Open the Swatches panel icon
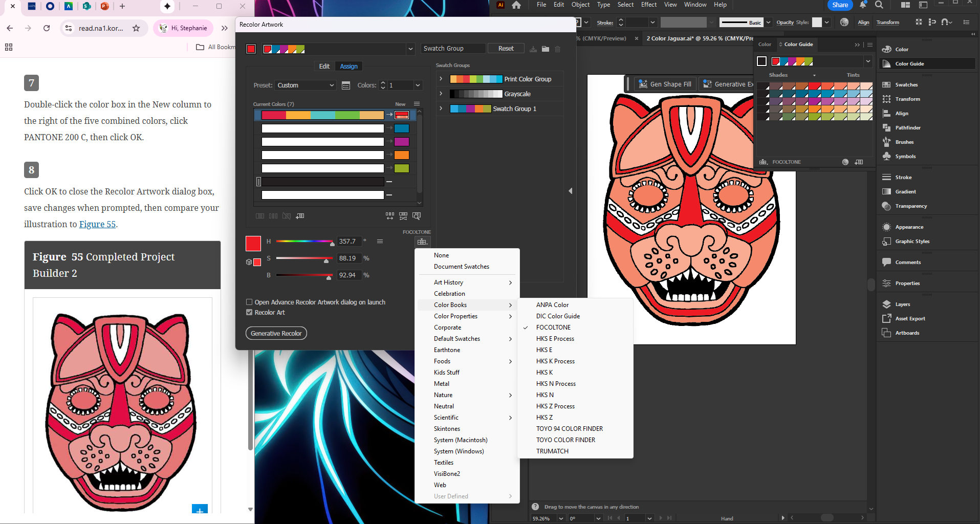 887,85
